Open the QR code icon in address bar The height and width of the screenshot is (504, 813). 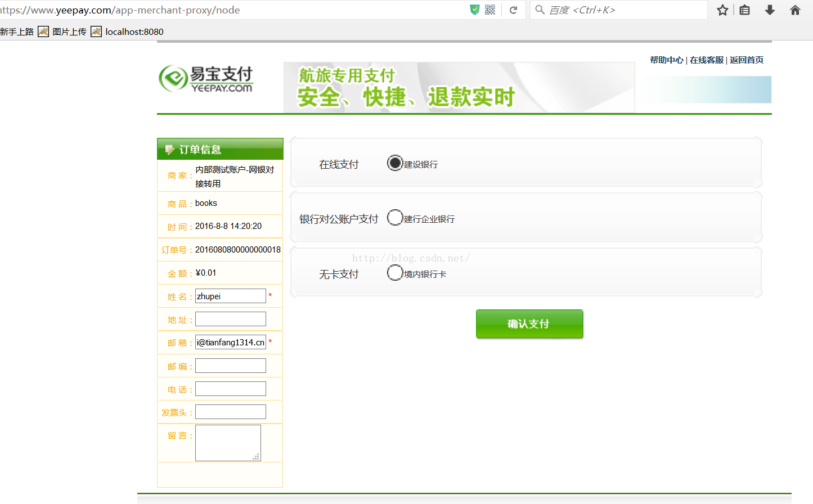point(490,10)
